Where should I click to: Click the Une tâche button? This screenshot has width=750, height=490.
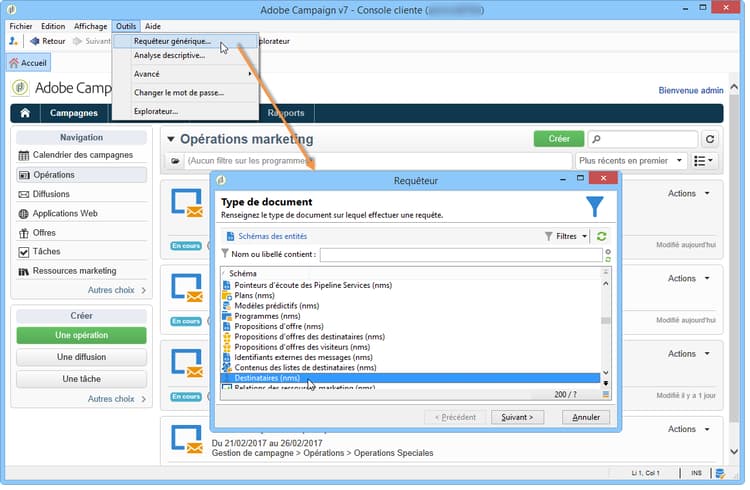point(81,379)
